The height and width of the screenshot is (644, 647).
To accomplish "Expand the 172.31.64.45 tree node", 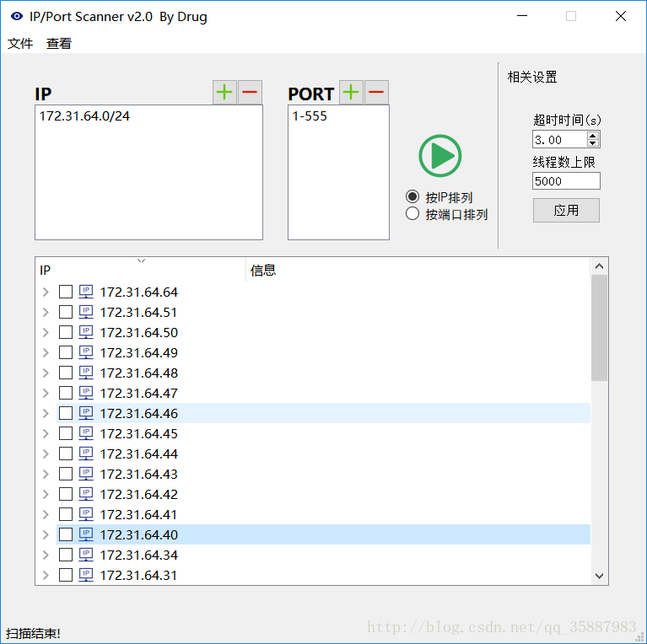I will click(46, 433).
